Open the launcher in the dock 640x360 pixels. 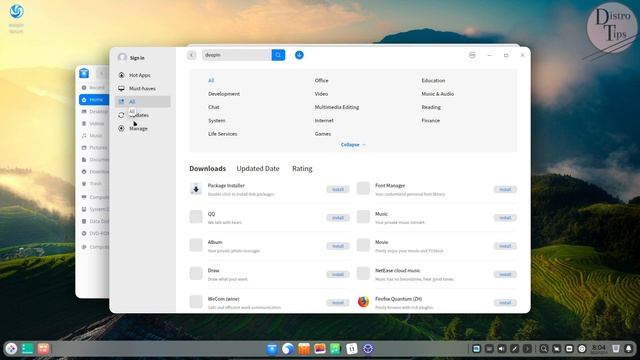[x=11, y=349]
